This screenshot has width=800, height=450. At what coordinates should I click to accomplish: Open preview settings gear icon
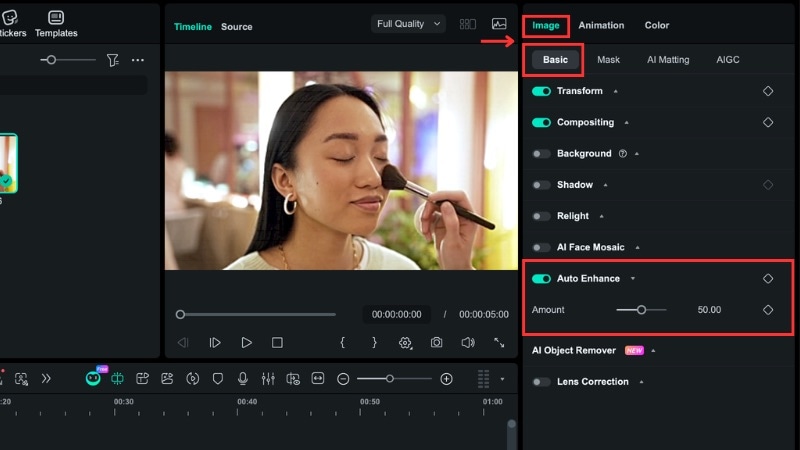pyautogui.click(x=405, y=343)
